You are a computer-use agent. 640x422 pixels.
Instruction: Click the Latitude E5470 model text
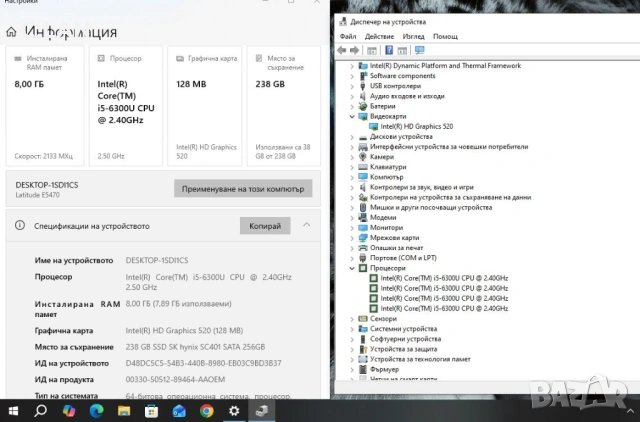click(x=38, y=195)
